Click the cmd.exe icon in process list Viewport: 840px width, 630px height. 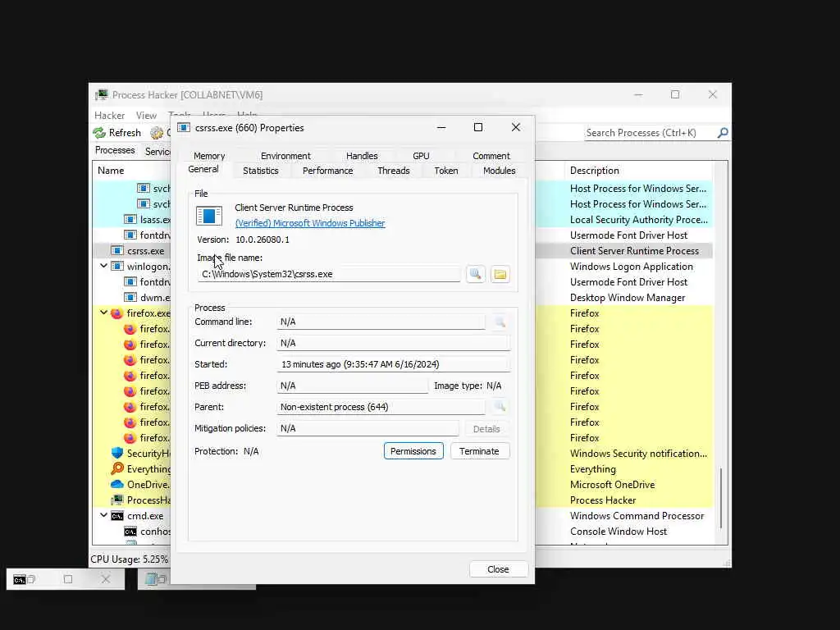(116, 516)
